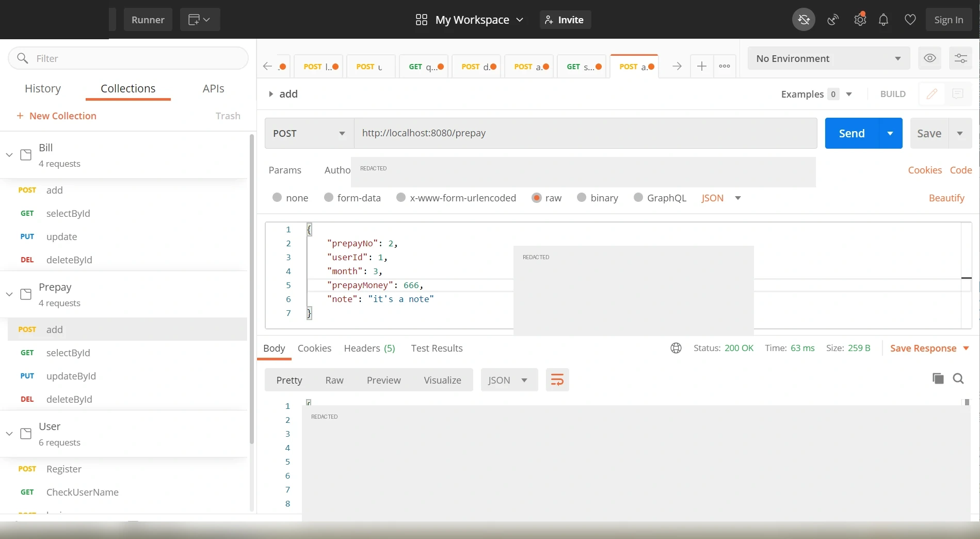Toggle the response wrap lines icon
The width and height of the screenshot is (980, 539).
[x=557, y=380]
